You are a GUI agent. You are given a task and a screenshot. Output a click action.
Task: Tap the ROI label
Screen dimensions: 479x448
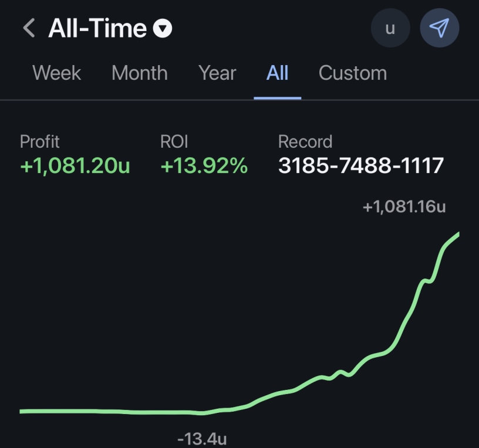coord(174,141)
